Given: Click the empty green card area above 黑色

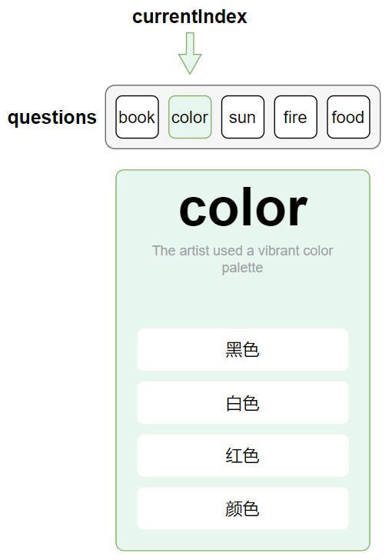Looking at the screenshot, I should click(243, 302).
